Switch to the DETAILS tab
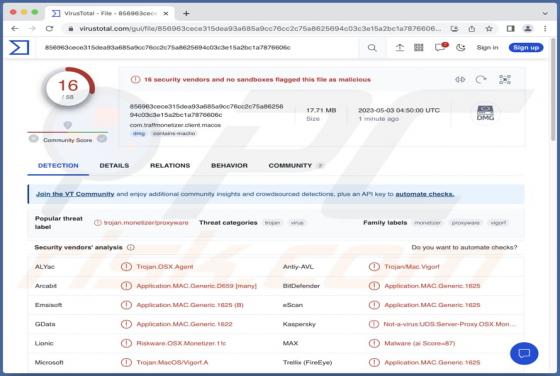The height and width of the screenshot is (376, 560). point(114,166)
